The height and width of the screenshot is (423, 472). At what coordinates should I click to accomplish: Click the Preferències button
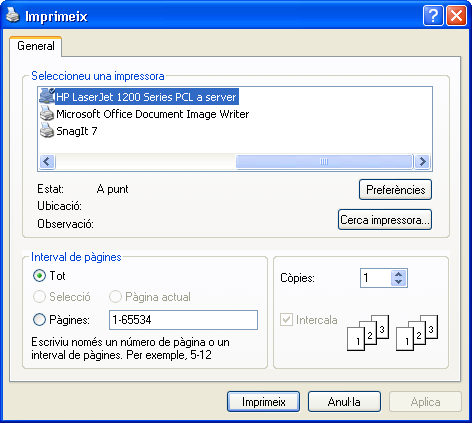click(395, 190)
